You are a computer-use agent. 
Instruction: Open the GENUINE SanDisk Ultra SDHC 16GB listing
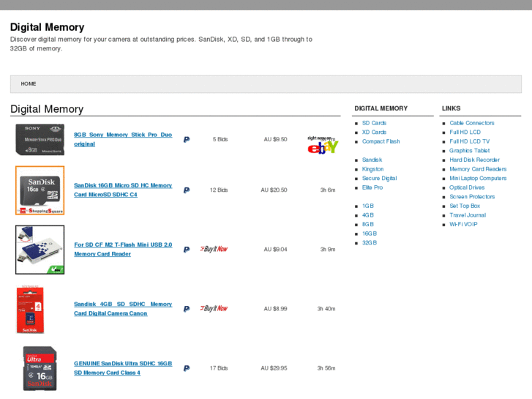tap(123, 368)
